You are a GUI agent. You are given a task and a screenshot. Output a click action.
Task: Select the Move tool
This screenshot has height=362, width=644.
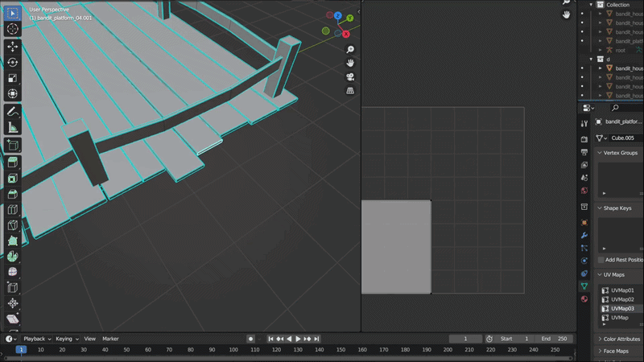click(13, 47)
